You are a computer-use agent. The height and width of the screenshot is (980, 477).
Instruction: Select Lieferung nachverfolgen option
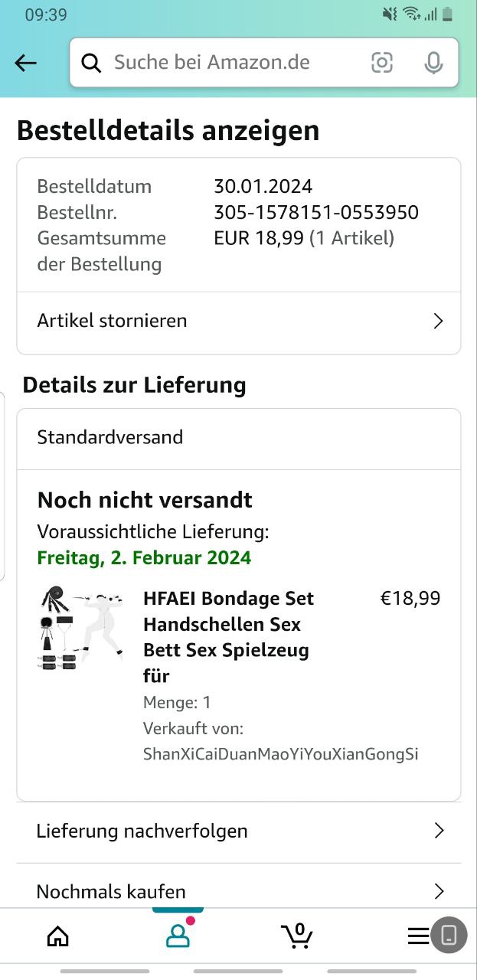pos(142,831)
